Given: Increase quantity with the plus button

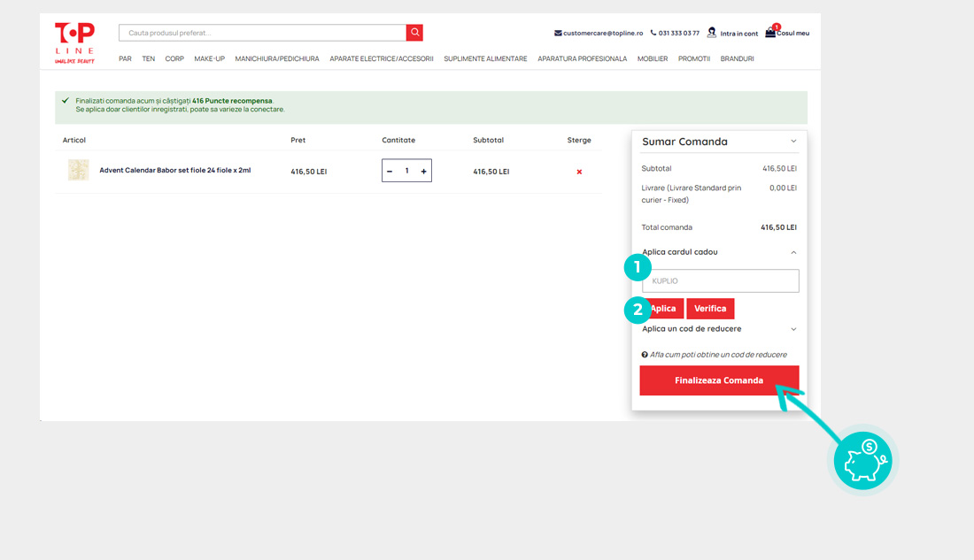Looking at the screenshot, I should (x=423, y=171).
